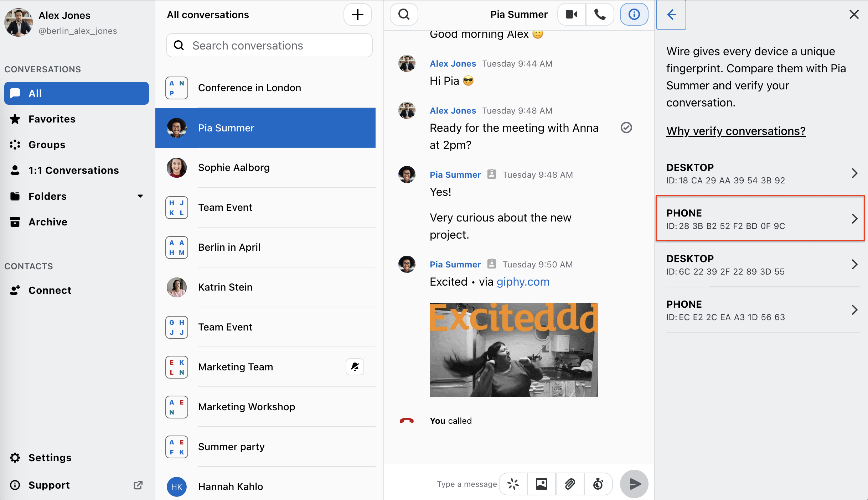
Task: Focus the Search conversations field
Action: (x=269, y=46)
